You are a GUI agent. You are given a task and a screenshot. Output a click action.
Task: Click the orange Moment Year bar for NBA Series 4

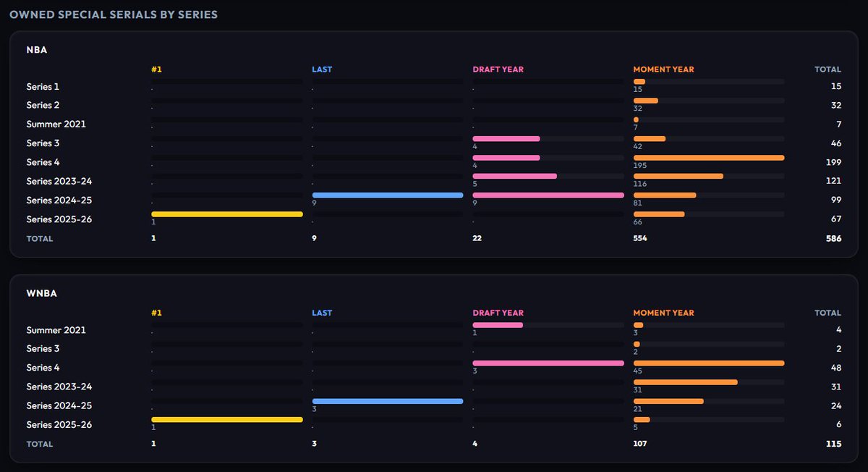coord(709,157)
